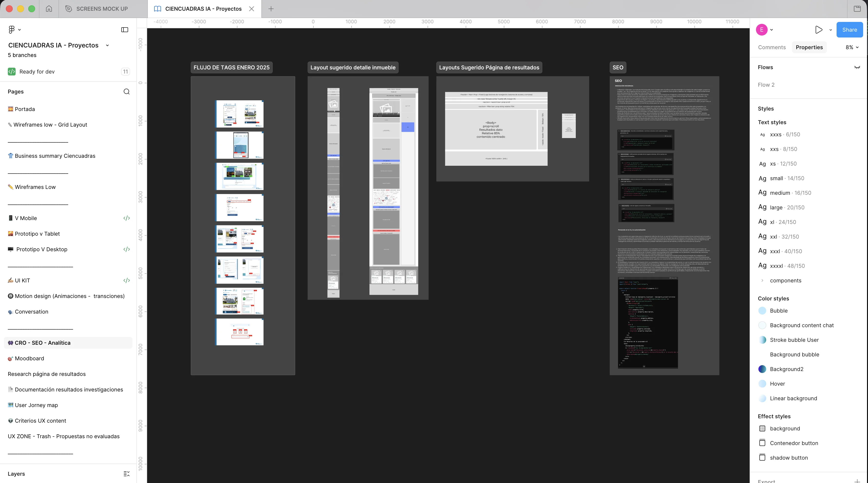Viewport: 868px width, 483px height.
Task: Click the Bubble color swatch
Action: (x=762, y=311)
